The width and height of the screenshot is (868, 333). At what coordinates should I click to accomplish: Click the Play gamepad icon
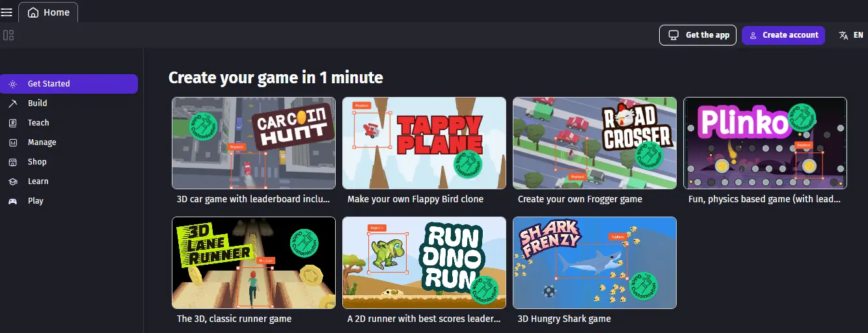[12, 201]
